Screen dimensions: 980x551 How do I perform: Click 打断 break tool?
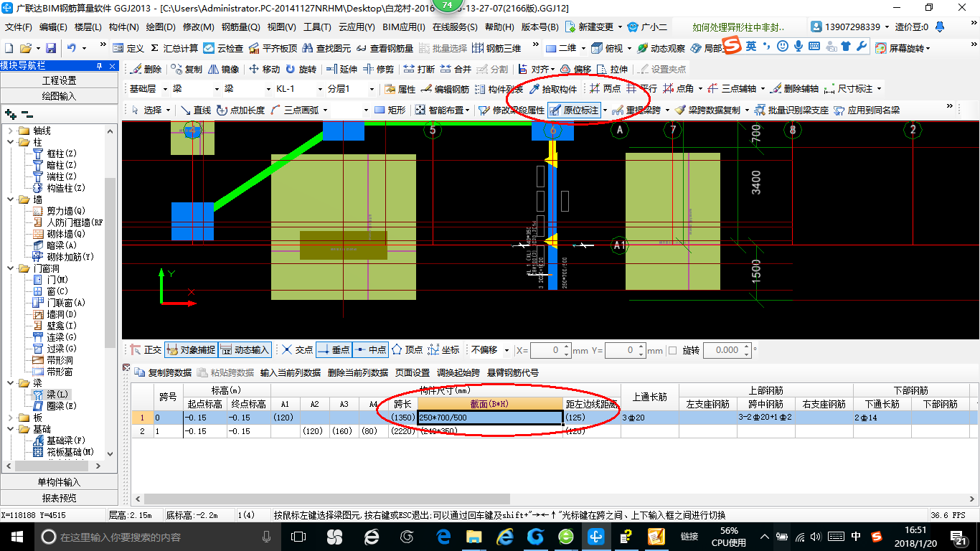click(x=419, y=70)
